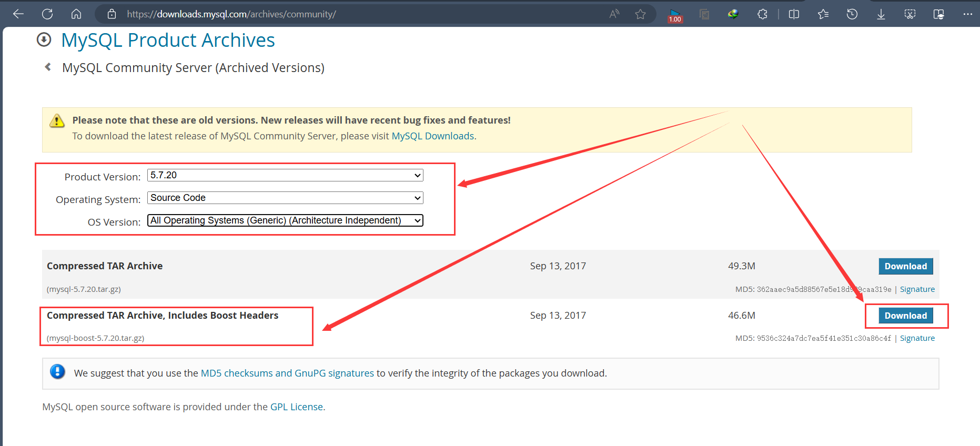
Task: Open the Operating System dropdown
Action: click(285, 198)
